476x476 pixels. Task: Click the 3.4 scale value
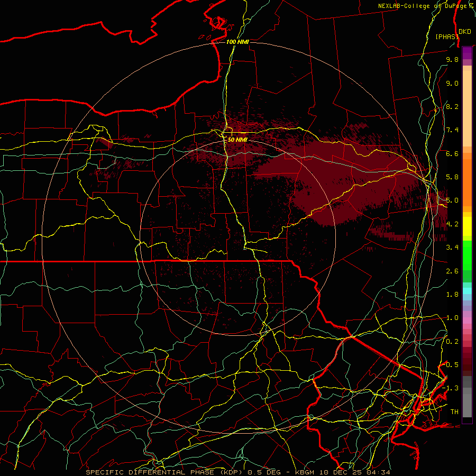[x=452, y=248]
